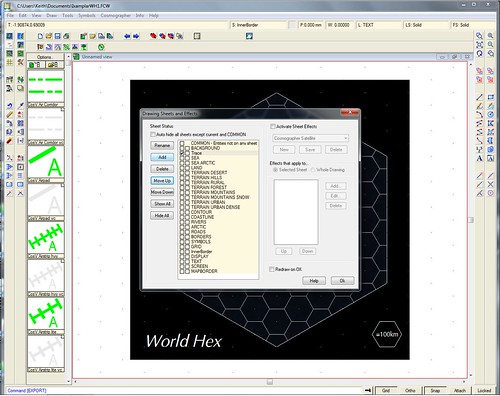Click the New drawing icon in toolbar

point(40,36)
